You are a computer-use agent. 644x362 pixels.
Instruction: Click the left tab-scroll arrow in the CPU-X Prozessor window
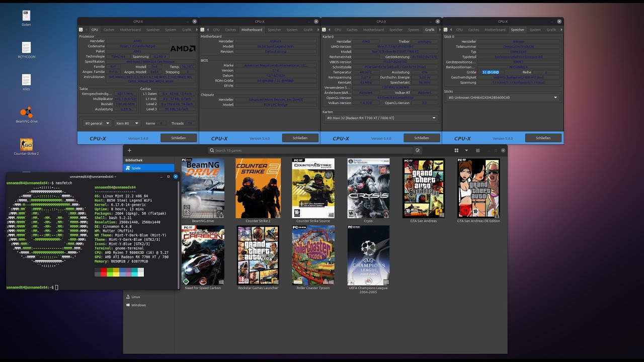tap(86, 30)
